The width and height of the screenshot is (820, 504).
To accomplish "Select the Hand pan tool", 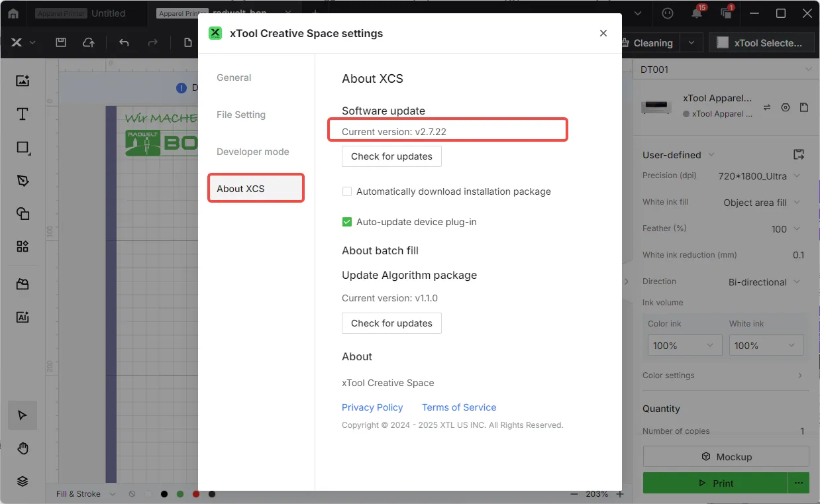I will click(23, 448).
